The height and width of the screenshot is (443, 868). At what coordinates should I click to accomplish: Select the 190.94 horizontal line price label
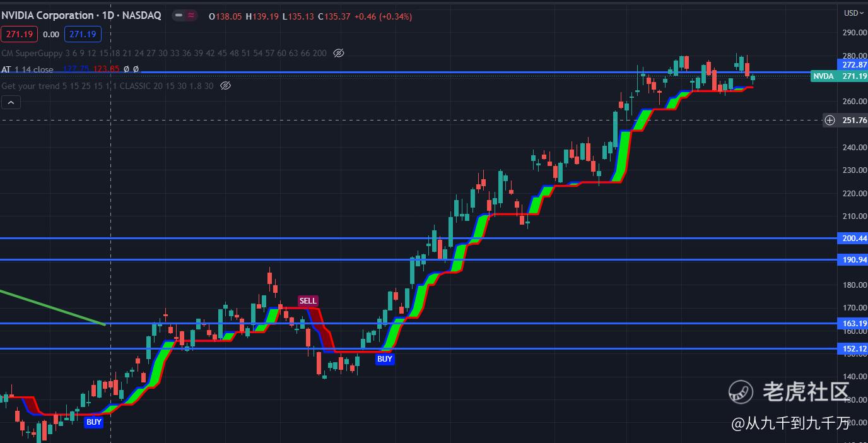[853, 259]
